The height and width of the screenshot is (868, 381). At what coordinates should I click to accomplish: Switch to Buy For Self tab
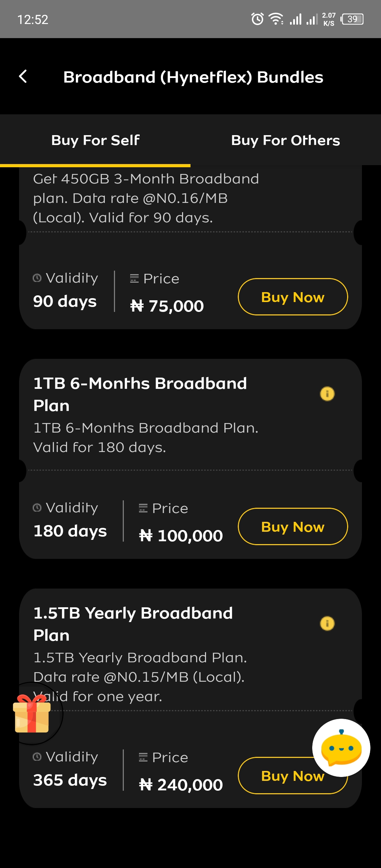pyautogui.click(x=95, y=140)
